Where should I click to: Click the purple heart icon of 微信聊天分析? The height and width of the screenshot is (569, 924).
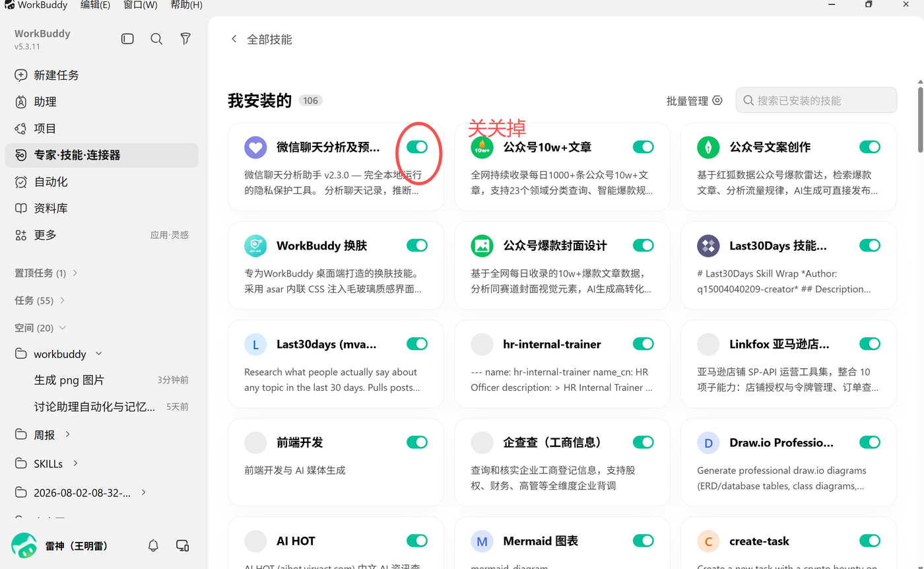tap(255, 147)
